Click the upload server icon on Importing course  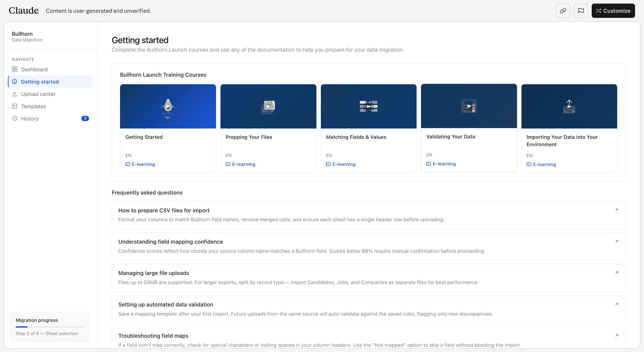569,106
